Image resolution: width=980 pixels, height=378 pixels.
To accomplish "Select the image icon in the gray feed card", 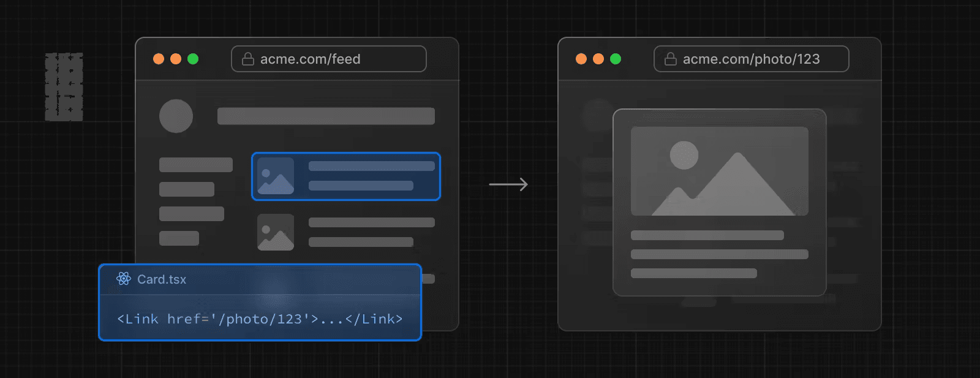I will tap(276, 232).
